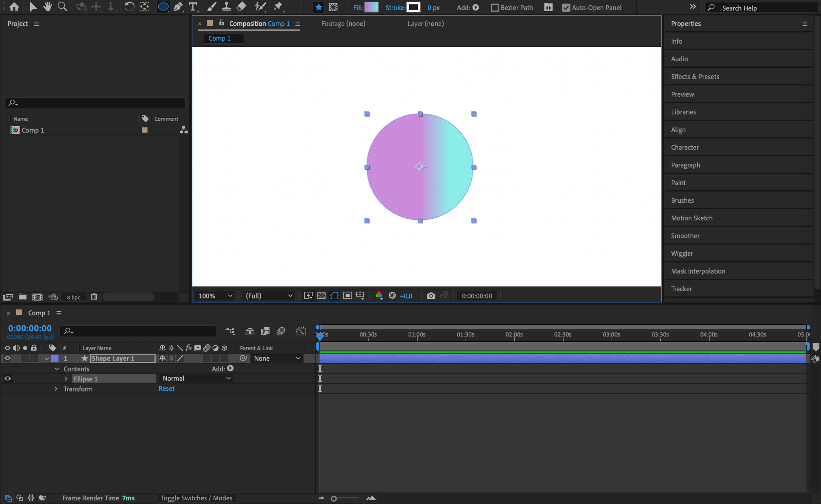Select the Pen tool
Image resolution: width=821 pixels, height=504 pixels.
coord(178,7)
